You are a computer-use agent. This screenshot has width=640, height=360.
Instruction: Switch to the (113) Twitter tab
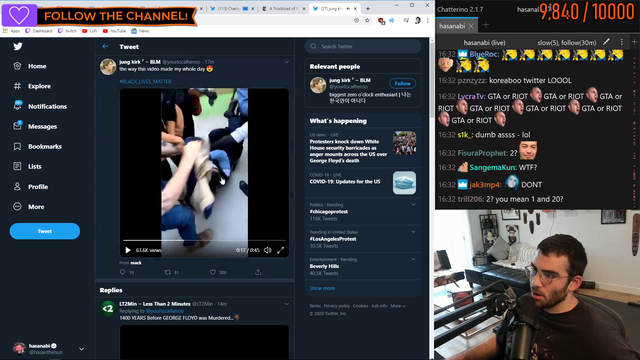point(232,9)
